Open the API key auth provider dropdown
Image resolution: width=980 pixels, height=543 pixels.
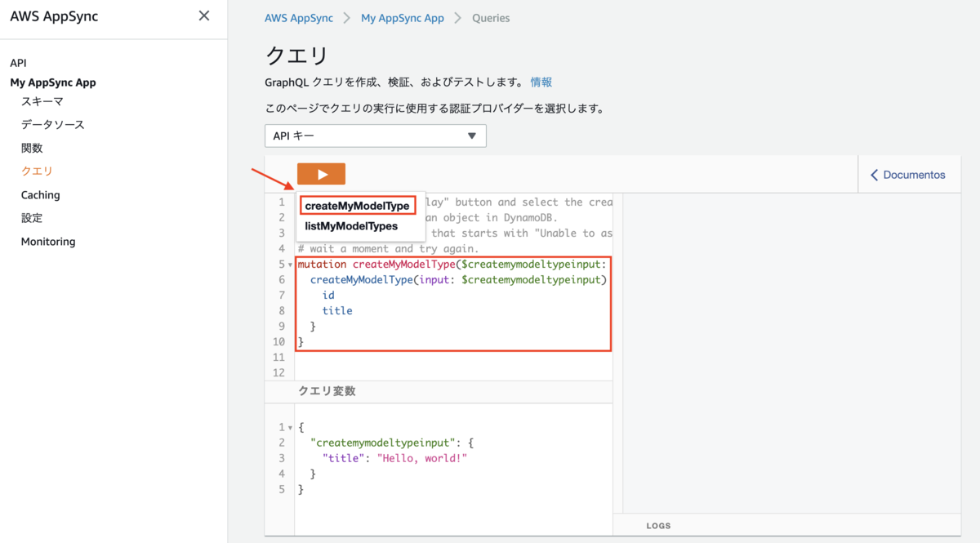(376, 136)
